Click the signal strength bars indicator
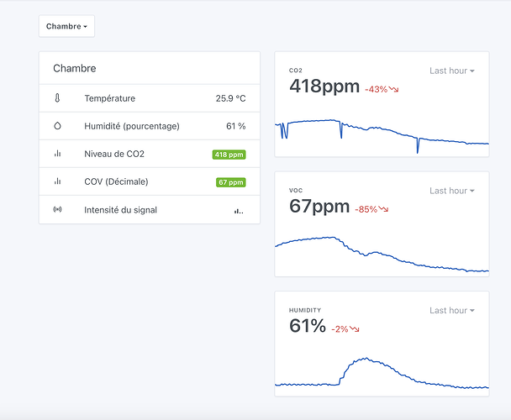This screenshot has height=420, width=511. [239, 211]
